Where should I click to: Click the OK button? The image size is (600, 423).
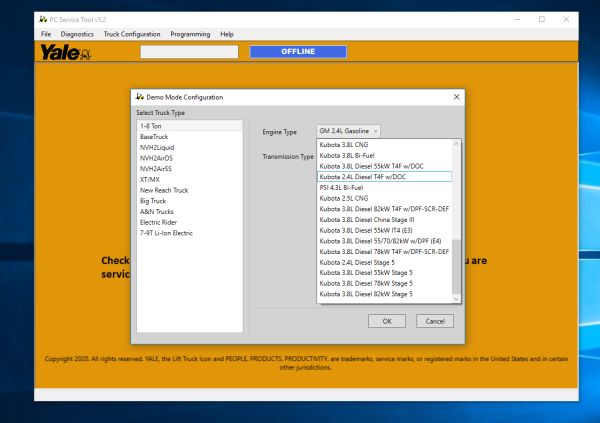pyautogui.click(x=387, y=321)
